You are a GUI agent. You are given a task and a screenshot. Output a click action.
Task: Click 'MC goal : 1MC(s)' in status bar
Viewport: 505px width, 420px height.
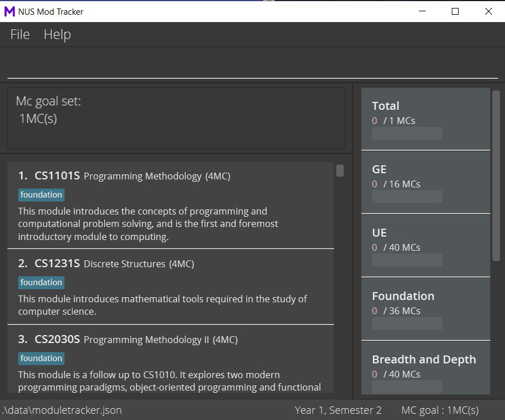[440, 410]
